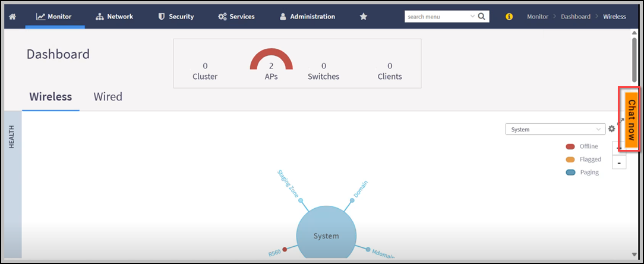This screenshot has width=644, height=264.
Task: Go to Wireless breadcrumb
Action: click(x=614, y=17)
